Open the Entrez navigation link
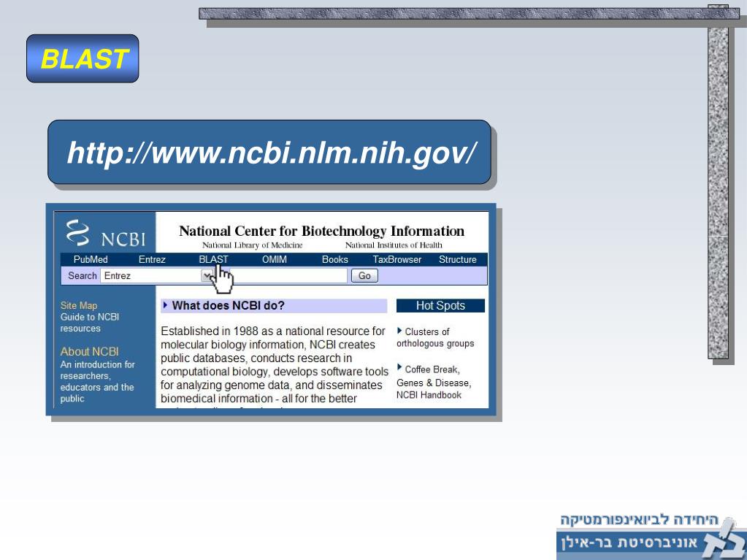747x560 pixels. (x=152, y=259)
